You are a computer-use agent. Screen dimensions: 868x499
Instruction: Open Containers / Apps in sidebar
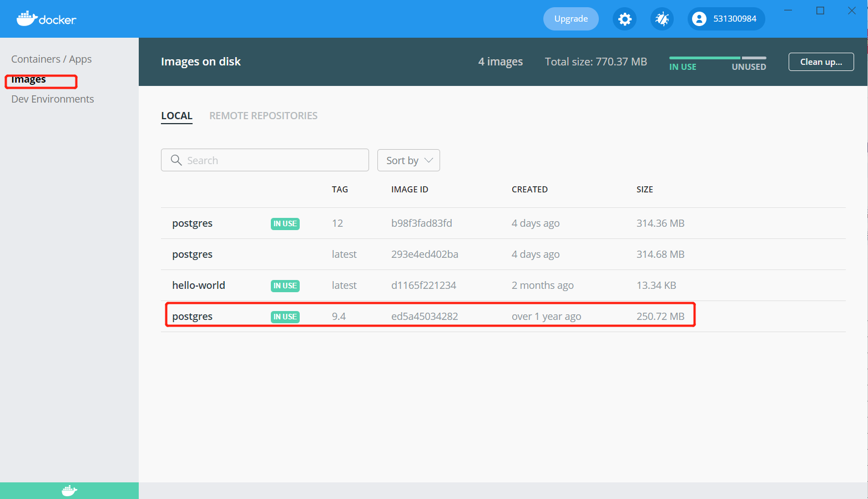pyautogui.click(x=52, y=59)
